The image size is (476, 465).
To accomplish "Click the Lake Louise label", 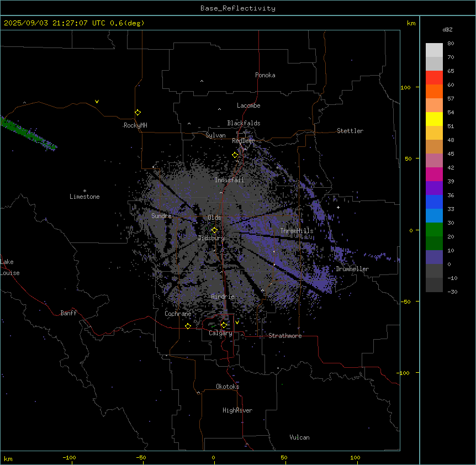I will pos(10,267).
